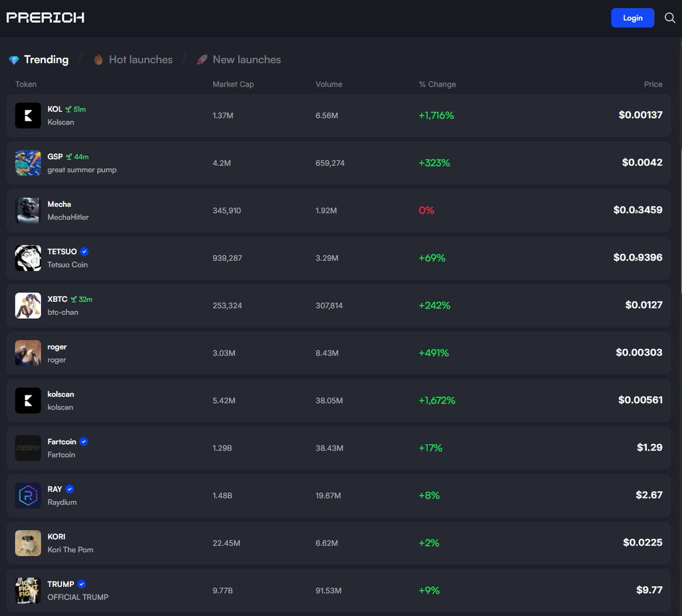The height and width of the screenshot is (616, 682).
Task: Click the Token column header
Action: (x=26, y=84)
